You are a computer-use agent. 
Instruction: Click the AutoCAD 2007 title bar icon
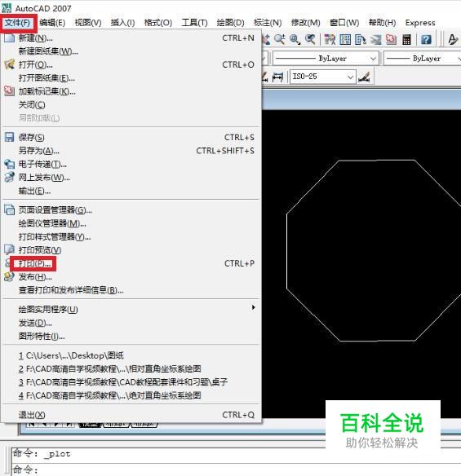click(x=7, y=7)
